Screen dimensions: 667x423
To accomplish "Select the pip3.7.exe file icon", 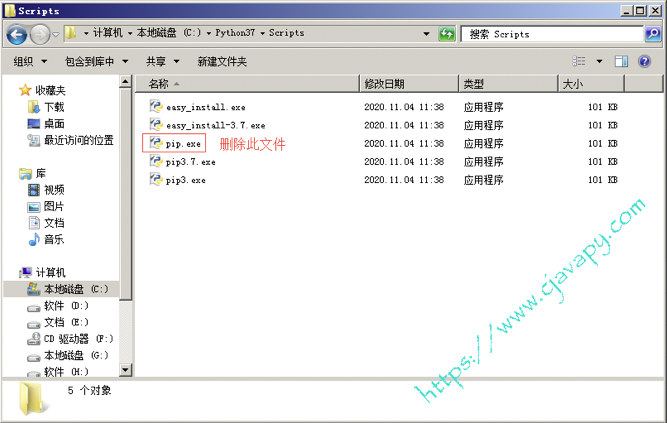I will tap(156, 161).
